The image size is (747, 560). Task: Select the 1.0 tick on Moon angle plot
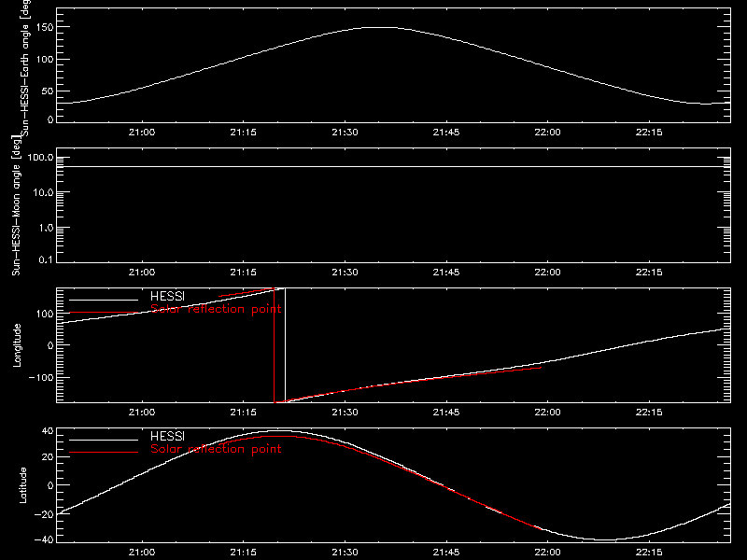[46, 228]
